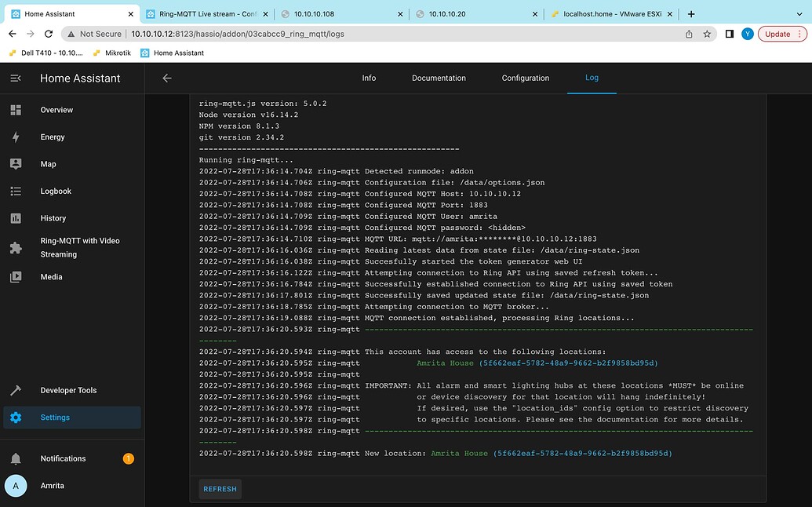812x507 pixels.
Task: Bookmark this page with the star icon
Action: [x=707, y=34]
